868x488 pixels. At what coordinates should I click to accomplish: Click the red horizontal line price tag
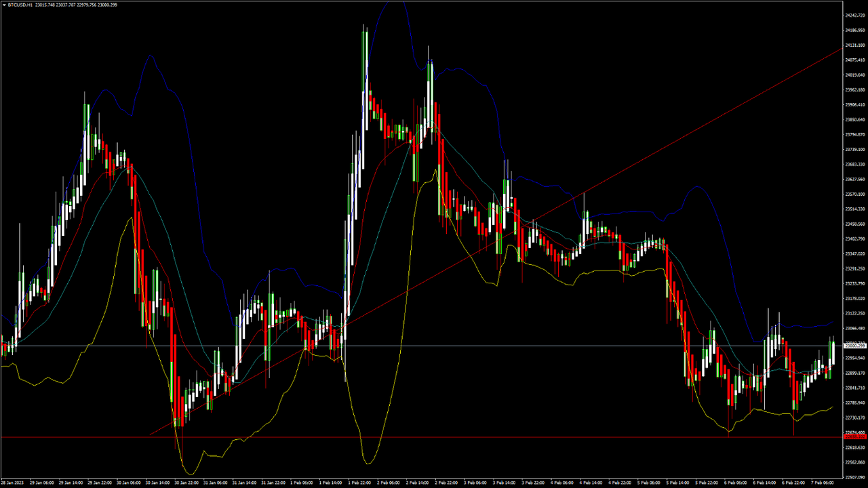(x=854, y=437)
